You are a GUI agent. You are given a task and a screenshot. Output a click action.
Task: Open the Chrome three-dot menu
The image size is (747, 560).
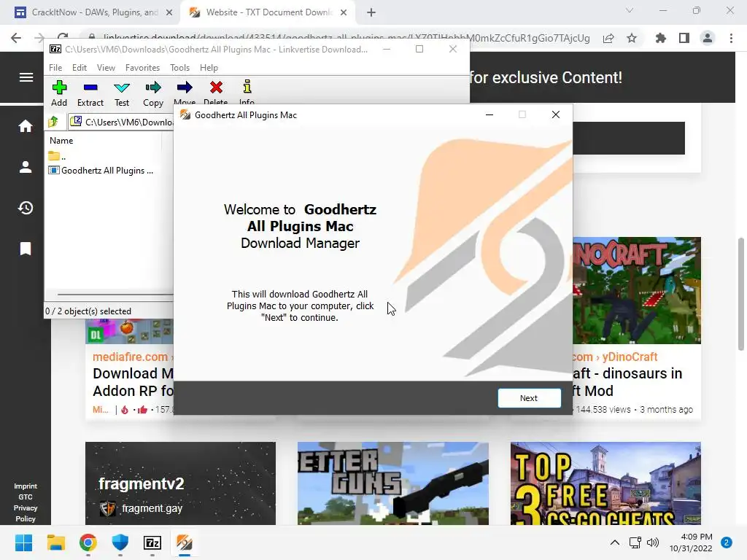click(x=731, y=38)
